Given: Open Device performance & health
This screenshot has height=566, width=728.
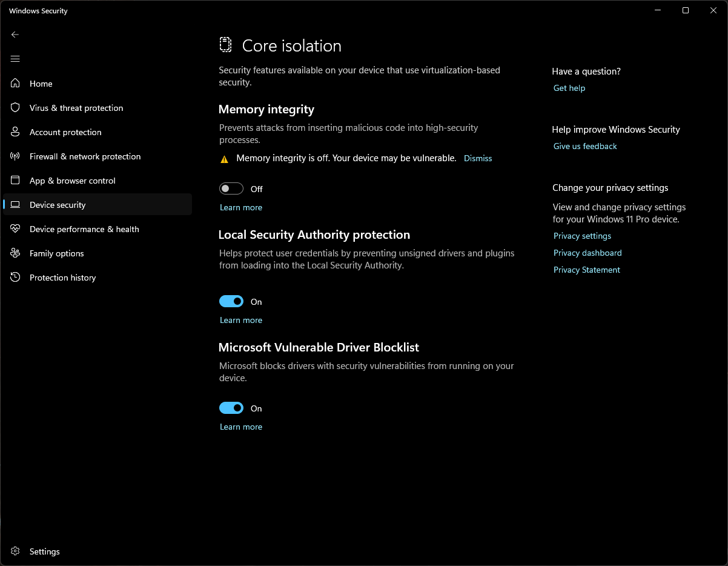Looking at the screenshot, I should point(98,229).
